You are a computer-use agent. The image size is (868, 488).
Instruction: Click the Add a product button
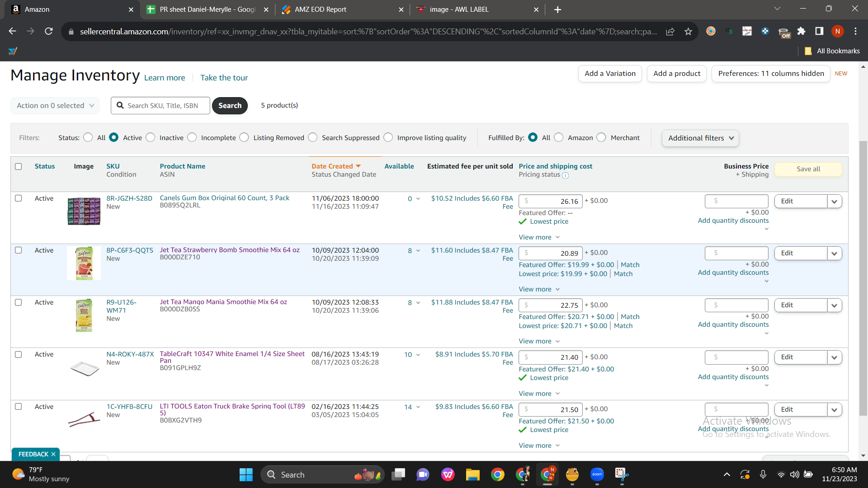(x=677, y=74)
